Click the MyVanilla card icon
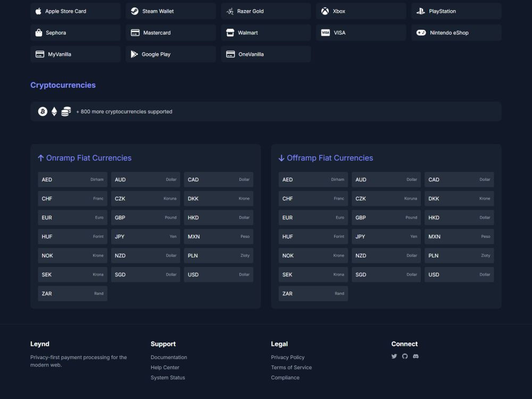Image resolution: width=532 pixels, height=399 pixels. point(40,54)
